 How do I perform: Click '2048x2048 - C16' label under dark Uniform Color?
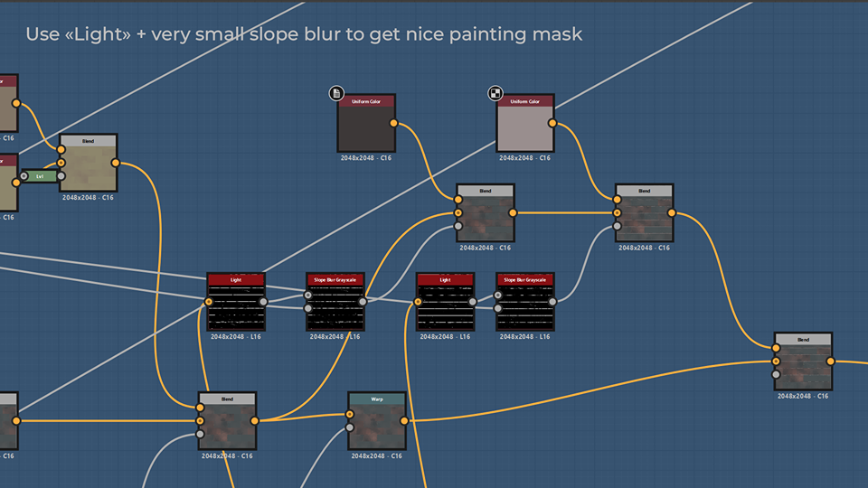[366, 158]
